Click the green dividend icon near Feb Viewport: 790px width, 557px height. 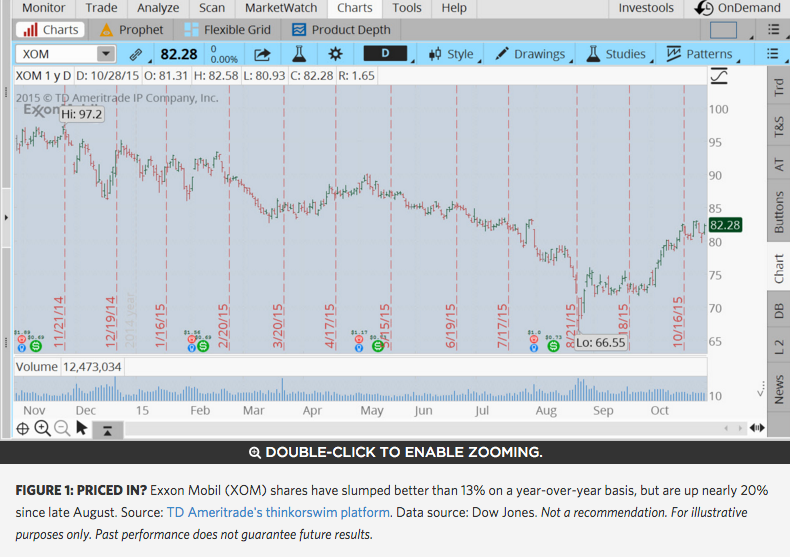[203, 346]
